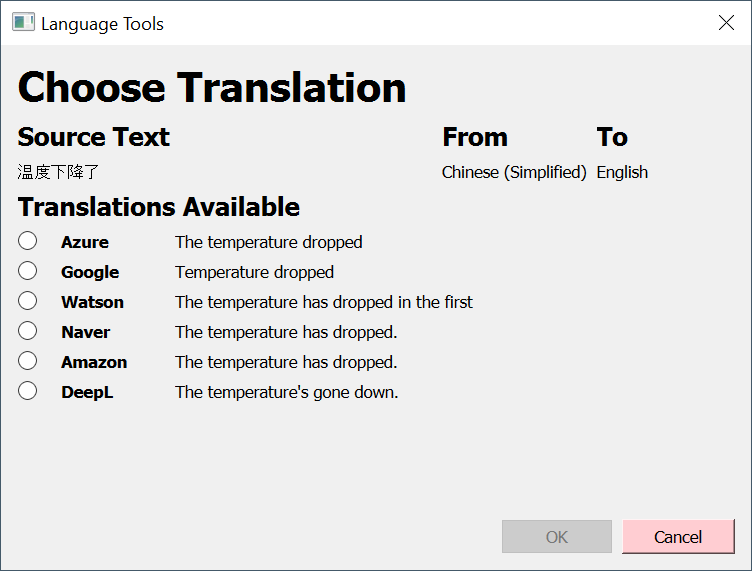Click the "English" target language text
The image size is (752, 571).
(x=622, y=172)
